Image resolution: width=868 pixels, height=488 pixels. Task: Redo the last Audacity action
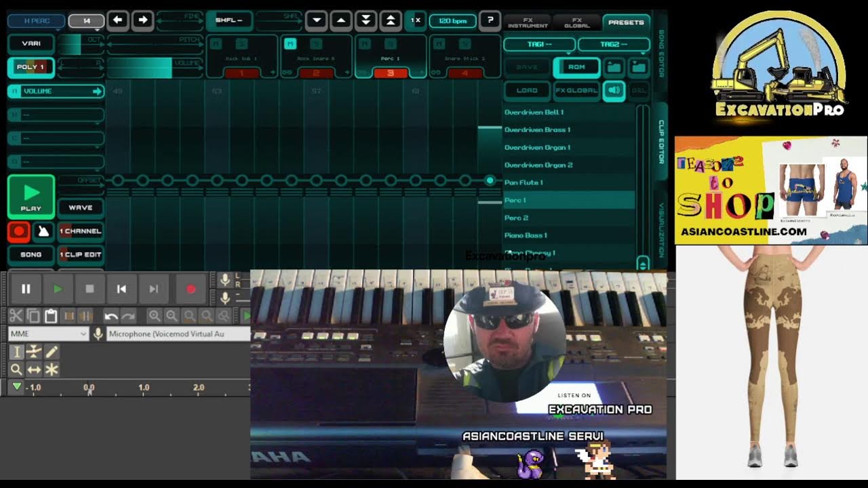(x=128, y=316)
